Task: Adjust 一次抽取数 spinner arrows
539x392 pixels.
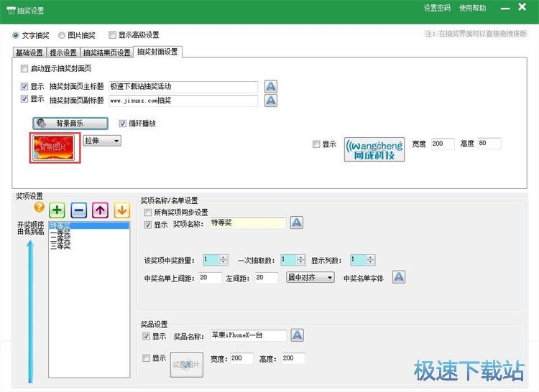Action: pyautogui.click(x=301, y=260)
